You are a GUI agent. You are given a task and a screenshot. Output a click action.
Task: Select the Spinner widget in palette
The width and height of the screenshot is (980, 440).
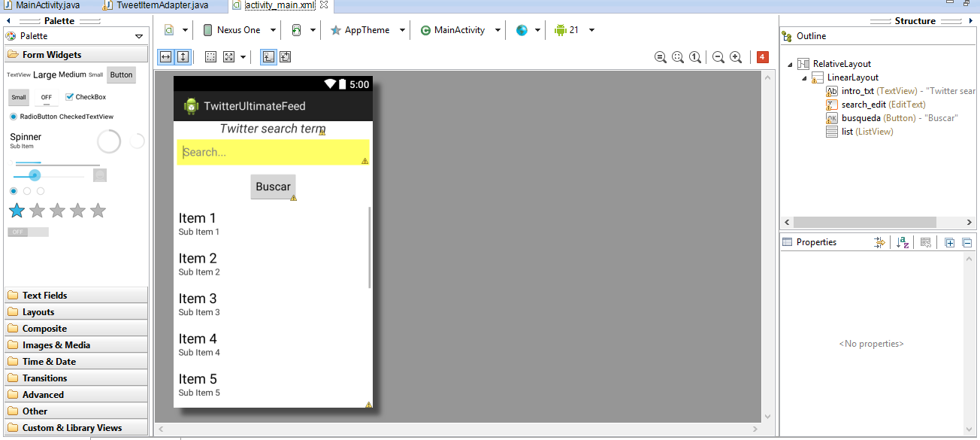tap(26, 140)
